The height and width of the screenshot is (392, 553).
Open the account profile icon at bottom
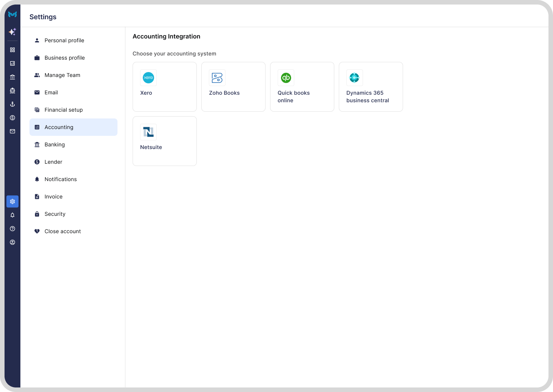click(12, 242)
